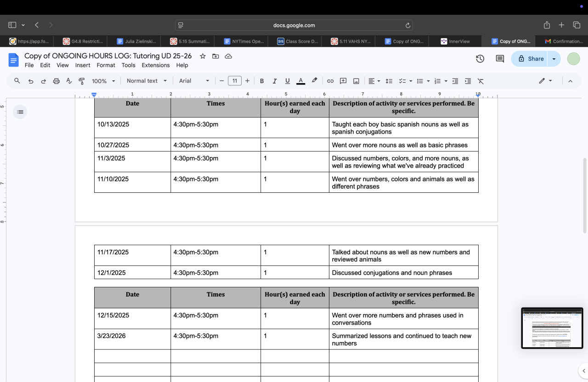Activate the Paint format roller tool
588x382 pixels.
[x=82, y=81]
